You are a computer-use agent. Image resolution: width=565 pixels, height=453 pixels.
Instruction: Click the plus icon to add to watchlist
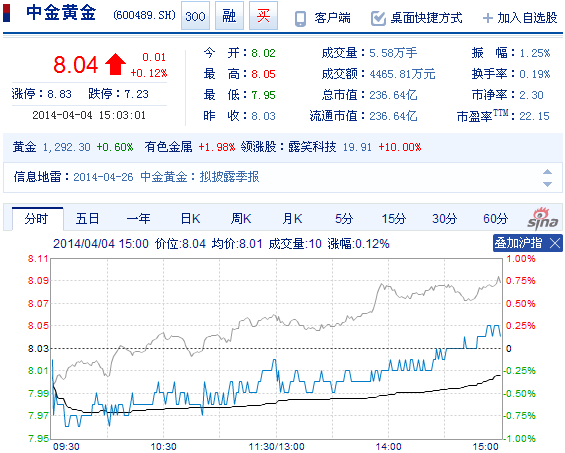pyautogui.click(x=487, y=18)
